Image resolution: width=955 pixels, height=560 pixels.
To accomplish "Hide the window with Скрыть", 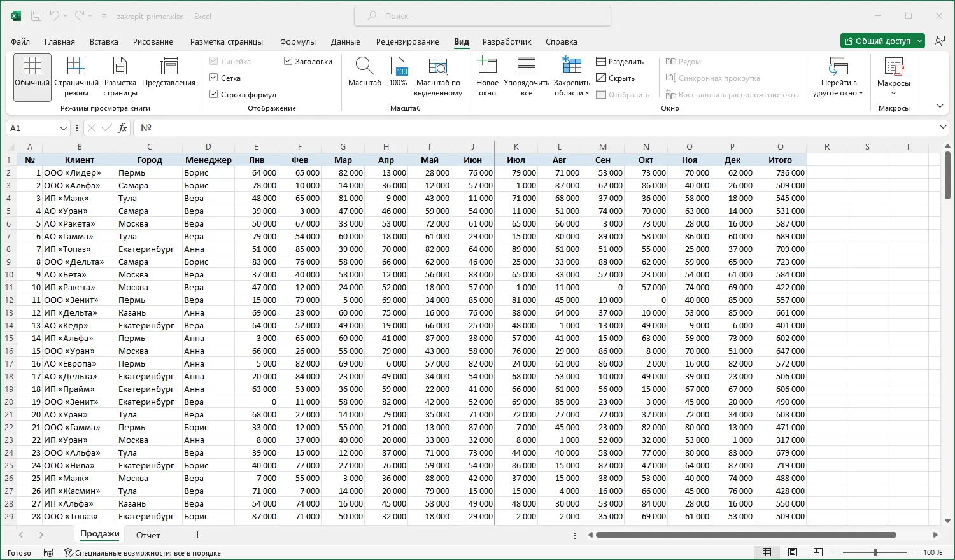I will (x=615, y=78).
